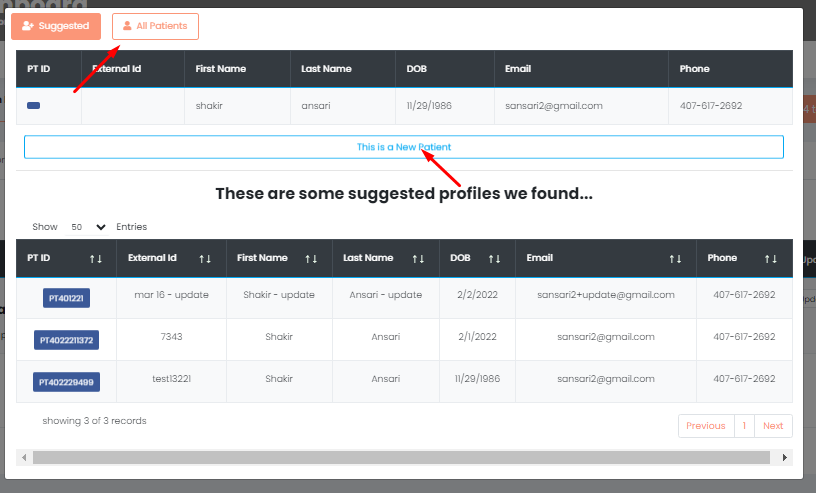Click horizontal scrollbar left arrow
The height and width of the screenshot is (493, 816).
point(24,457)
